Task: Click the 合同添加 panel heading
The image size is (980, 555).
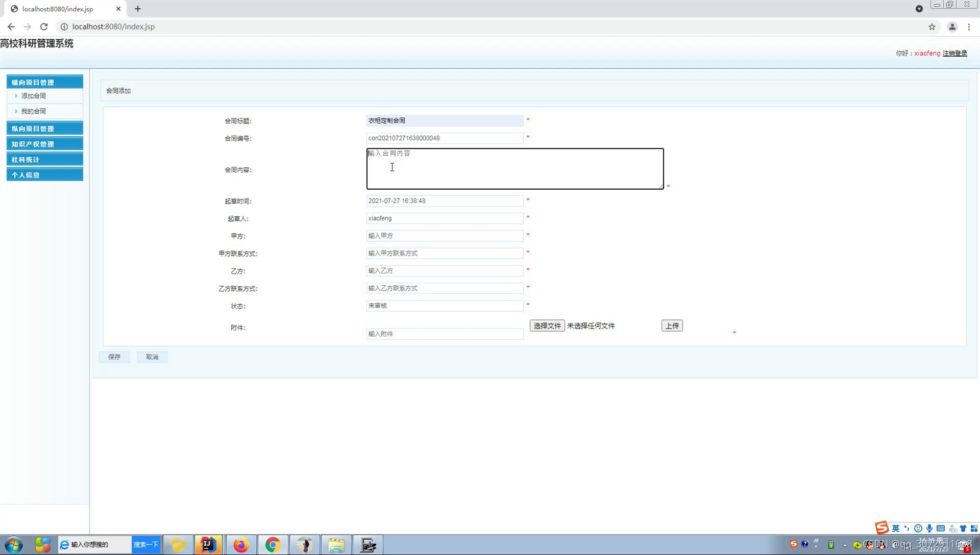Action: pos(118,91)
